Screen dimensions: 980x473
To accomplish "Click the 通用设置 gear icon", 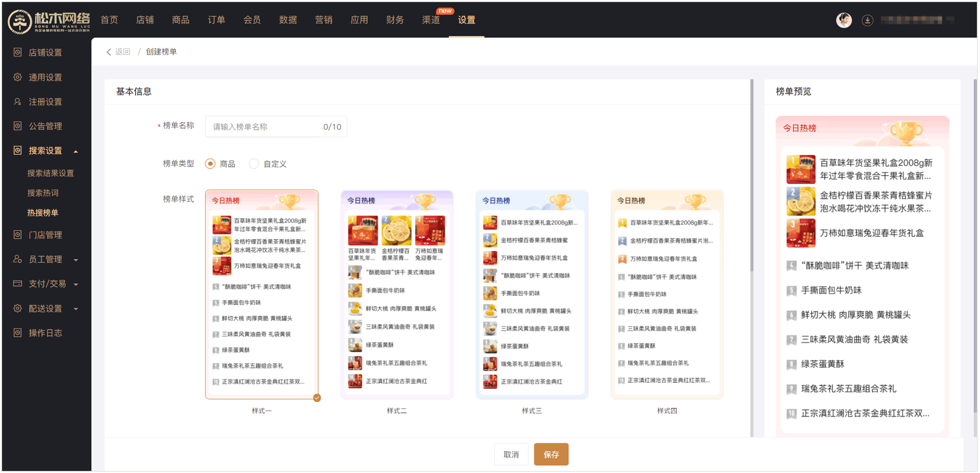I will (17, 77).
